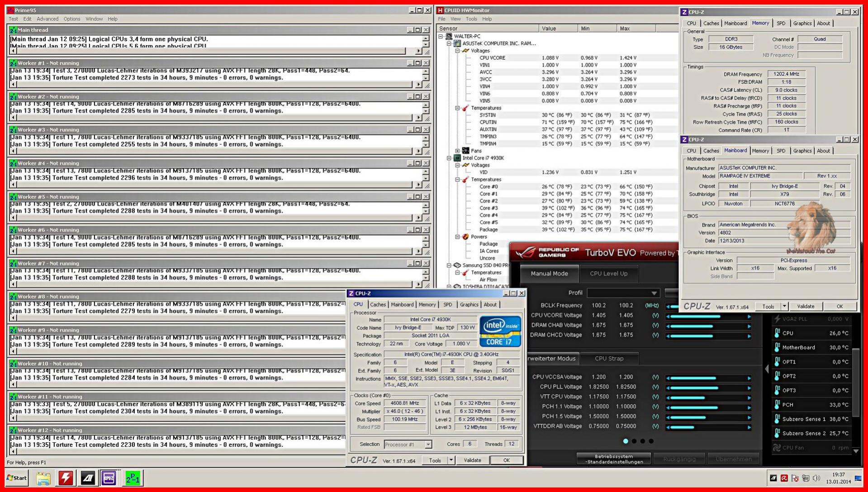Collapse the Powers node in HWMonitor
Screen dimensions: 868x492
click(457, 237)
